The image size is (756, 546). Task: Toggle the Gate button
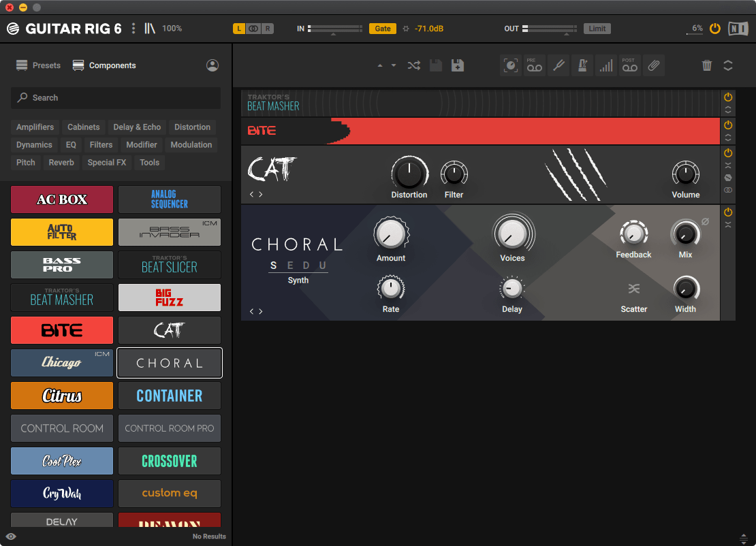(383, 29)
